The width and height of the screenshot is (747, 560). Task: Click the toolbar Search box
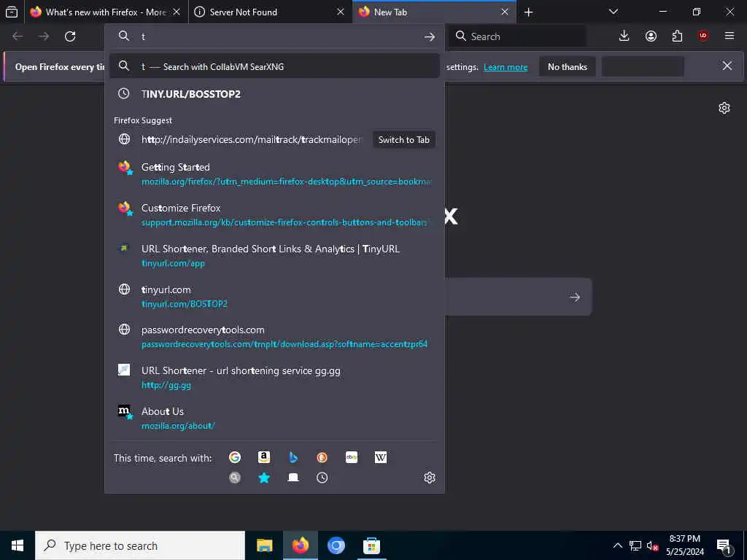point(517,36)
